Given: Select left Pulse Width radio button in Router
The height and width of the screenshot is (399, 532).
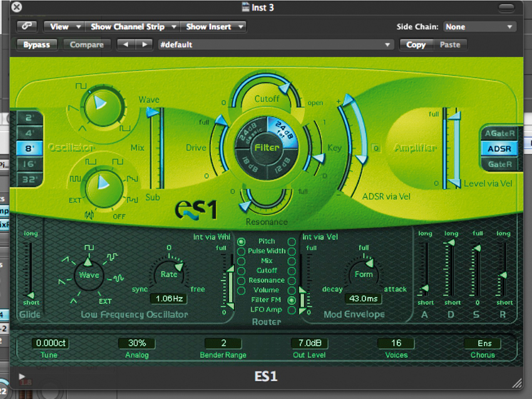Looking at the screenshot, I should click(241, 251).
